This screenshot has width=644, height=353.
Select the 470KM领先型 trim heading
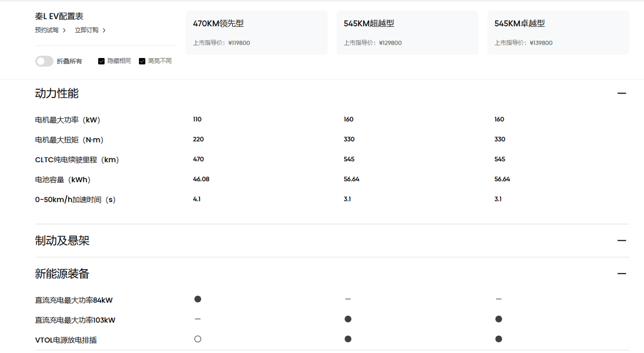coord(218,24)
